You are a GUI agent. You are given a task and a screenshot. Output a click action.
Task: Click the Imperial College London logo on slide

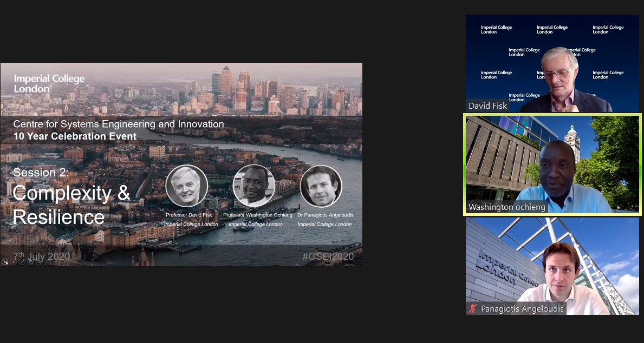(x=49, y=83)
